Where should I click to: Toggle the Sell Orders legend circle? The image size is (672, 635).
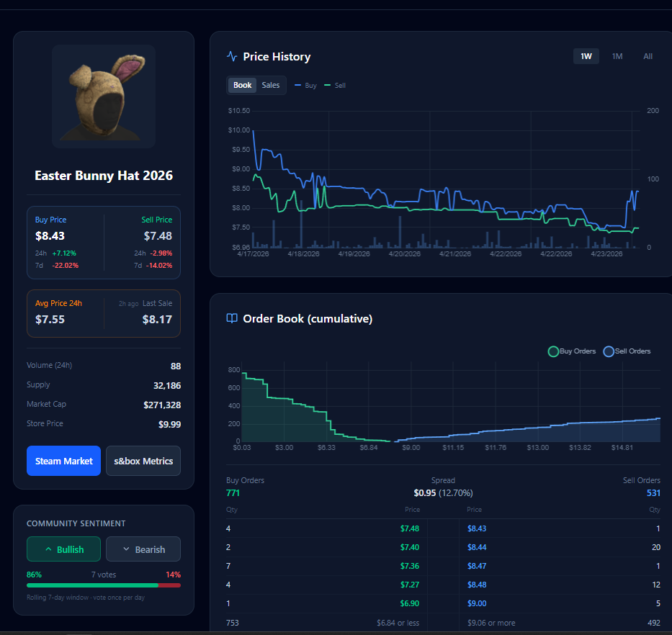(609, 351)
